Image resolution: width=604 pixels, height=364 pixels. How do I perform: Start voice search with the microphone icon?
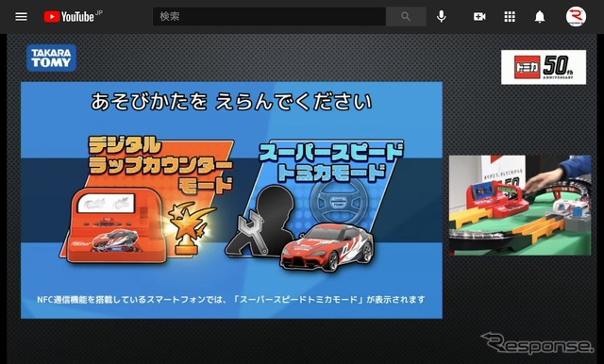442,17
